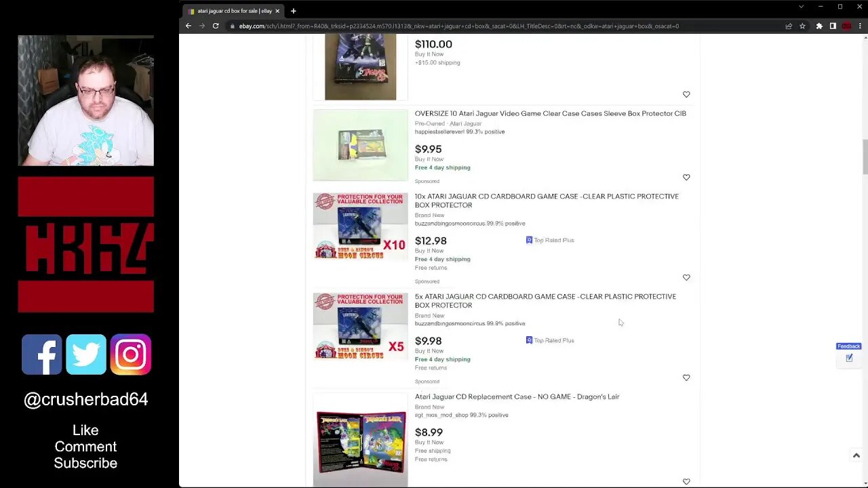Image resolution: width=868 pixels, height=488 pixels.
Task: Click the scroll-to-top arrow button
Action: click(x=856, y=455)
